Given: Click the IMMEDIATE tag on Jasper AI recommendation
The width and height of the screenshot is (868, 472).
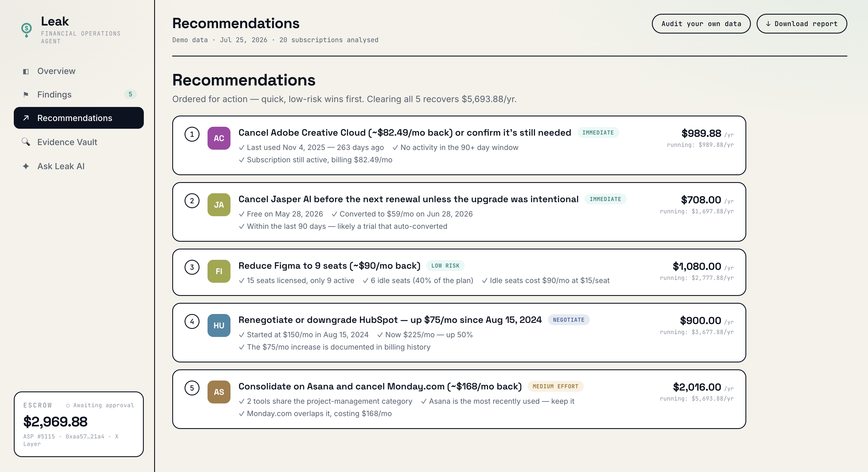Looking at the screenshot, I should (606, 199).
